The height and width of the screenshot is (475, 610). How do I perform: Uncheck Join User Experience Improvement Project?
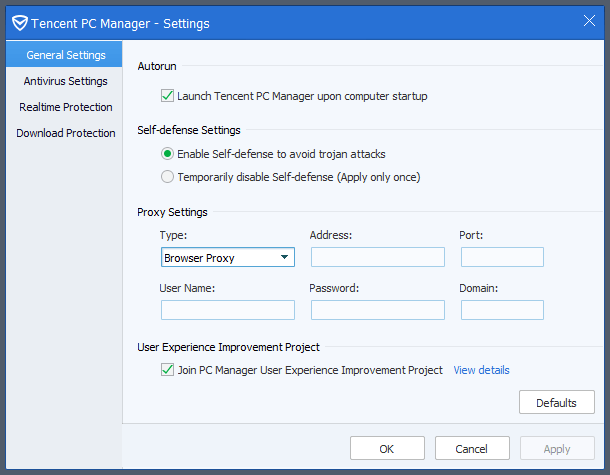click(167, 370)
